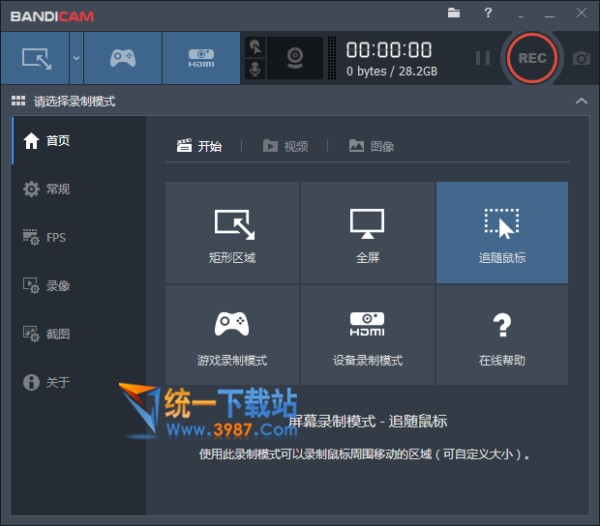
Task: Click the grid icon beside 请选择录制模式
Action: click(x=18, y=101)
